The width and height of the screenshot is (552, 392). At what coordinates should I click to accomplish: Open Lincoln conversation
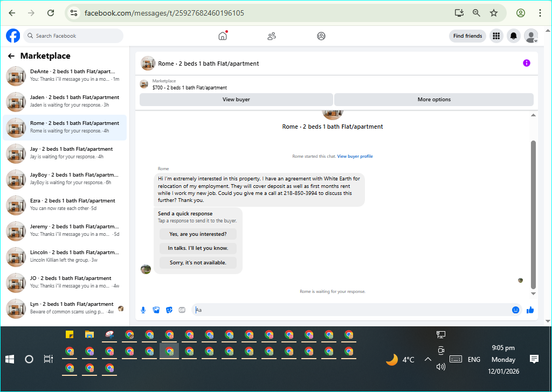point(65,256)
